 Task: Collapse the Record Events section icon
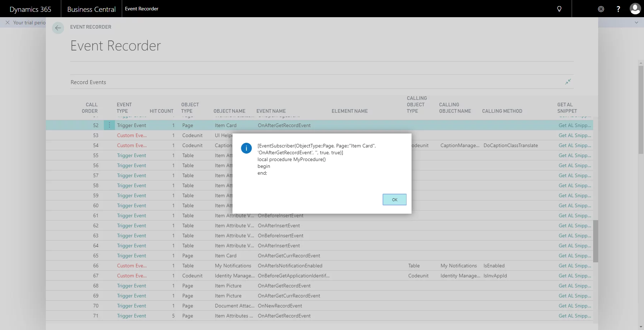point(568,82)
